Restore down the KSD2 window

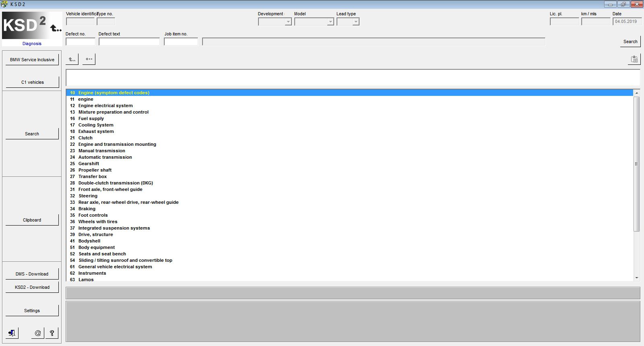(x=623, y=4)
